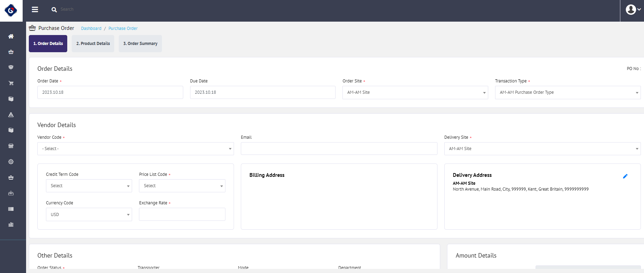The image size is (644, 273).
Task: Expand the Price List Code dropdown
Action: point(182,186)
